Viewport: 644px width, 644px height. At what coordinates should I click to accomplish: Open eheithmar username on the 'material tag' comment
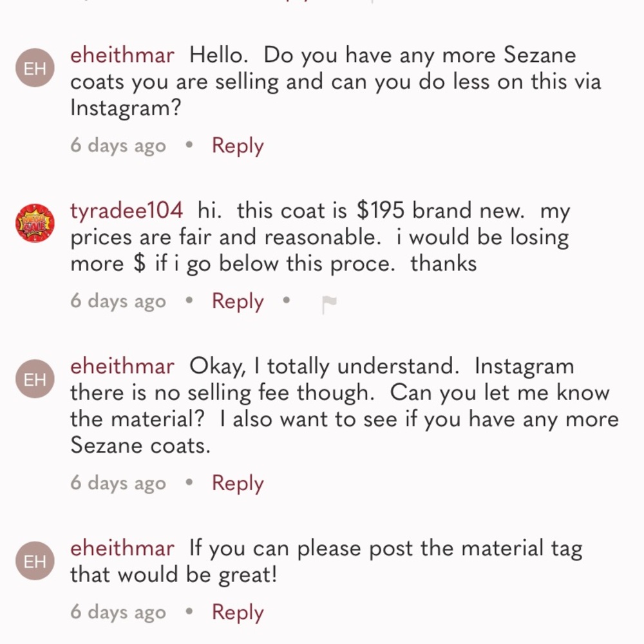(x=122, y=549)
